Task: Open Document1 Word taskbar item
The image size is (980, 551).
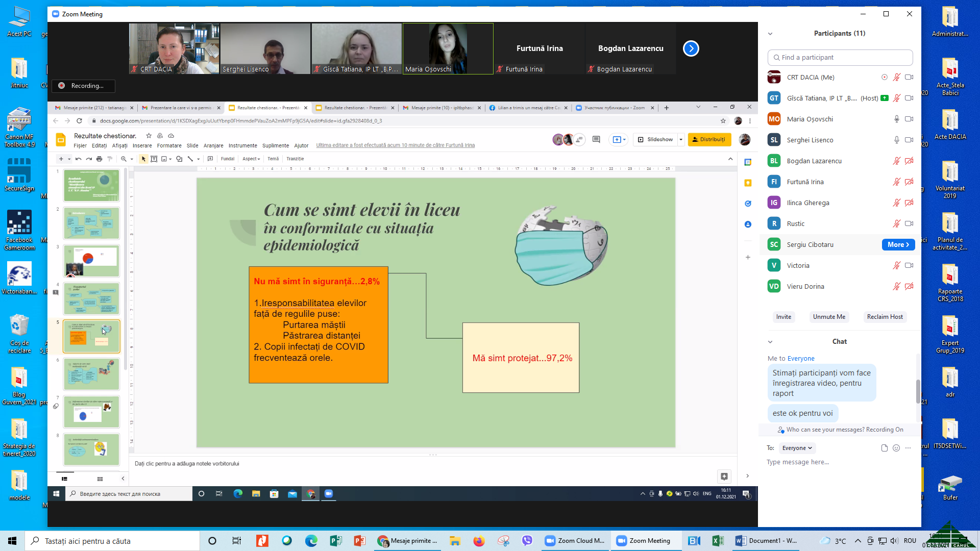Action: pos(766,541)
